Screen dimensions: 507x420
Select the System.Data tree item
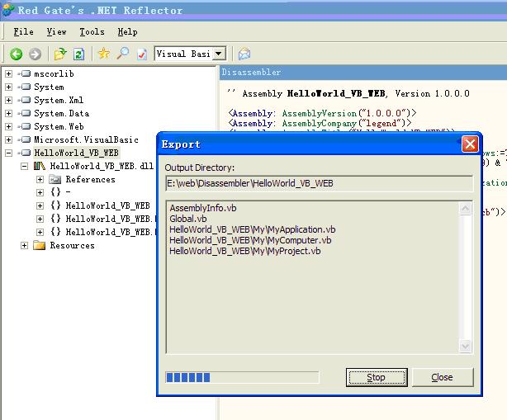61,113
